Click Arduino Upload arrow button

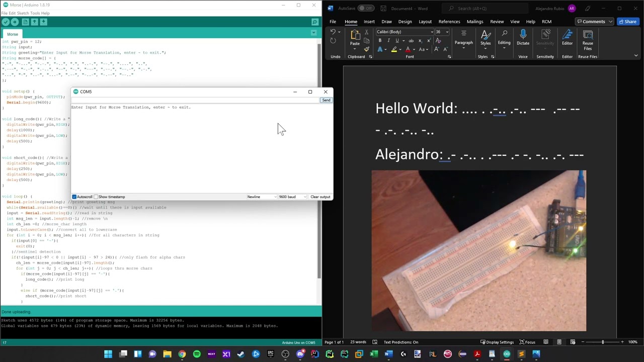coord(15,22)
